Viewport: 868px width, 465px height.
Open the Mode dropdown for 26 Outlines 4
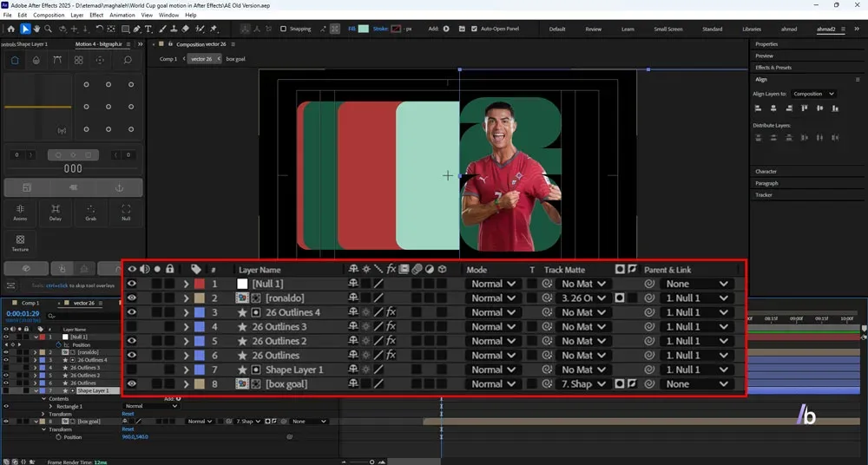coord(493,312)
